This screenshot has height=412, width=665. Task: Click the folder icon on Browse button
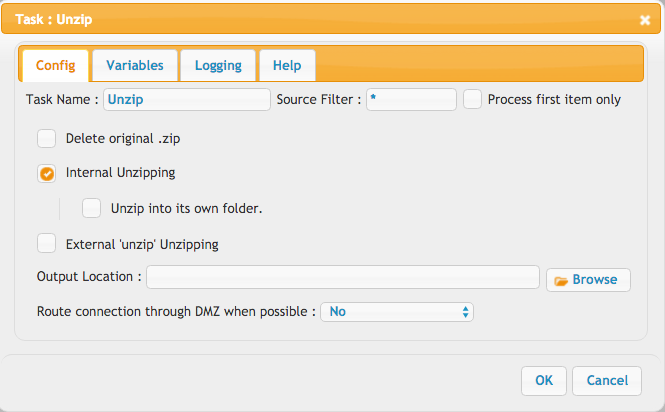click(561, 281)
